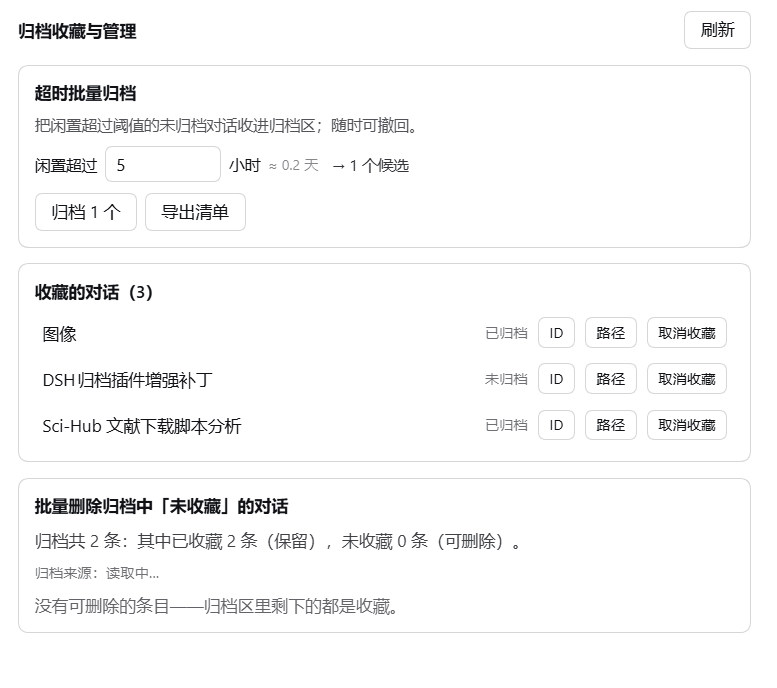Image resolution: width=777 pixels, height=688 pixels.
Task: Unfavorite the Sci-Hub 文献下载脚本分析 conversation
Action: pyautogui.click(x=687, y=425)
